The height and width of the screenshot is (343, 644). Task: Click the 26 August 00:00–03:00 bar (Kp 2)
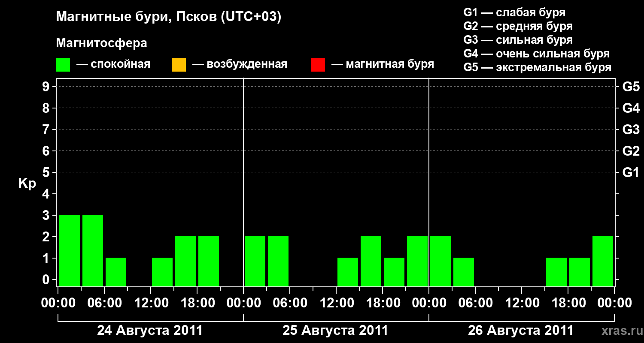(x=440, y=261)
